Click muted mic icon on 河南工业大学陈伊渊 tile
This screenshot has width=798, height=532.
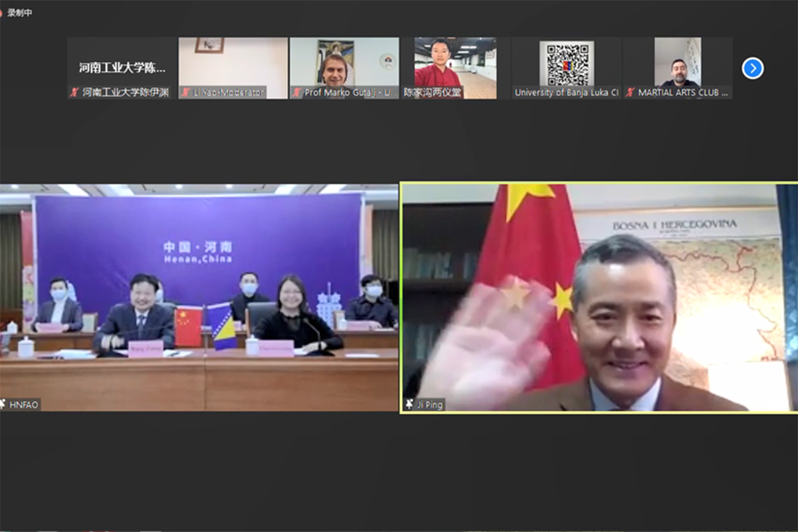pos(74,93)
